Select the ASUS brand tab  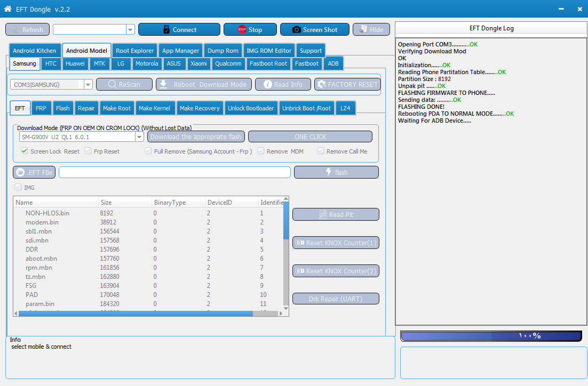click(173, 63)
